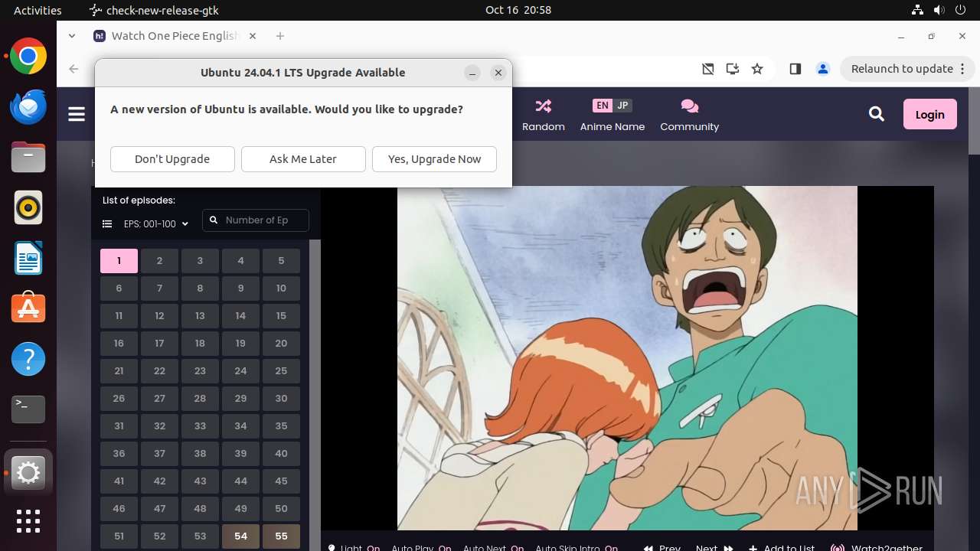Viewport: 980px width, 551px height.
Task: Switch anime name language to EN
Action: point(603,106)
